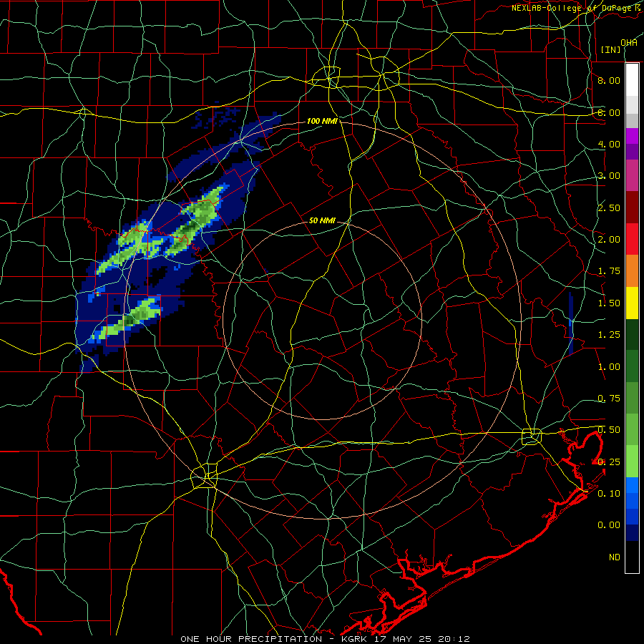
Task: Click the [IN] units label
Action: point(611,49)
